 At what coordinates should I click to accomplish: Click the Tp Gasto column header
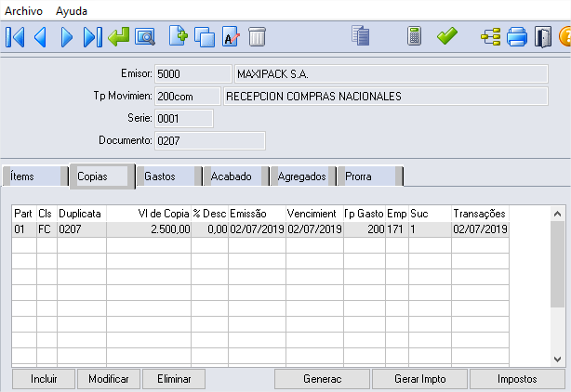[365, 214]
